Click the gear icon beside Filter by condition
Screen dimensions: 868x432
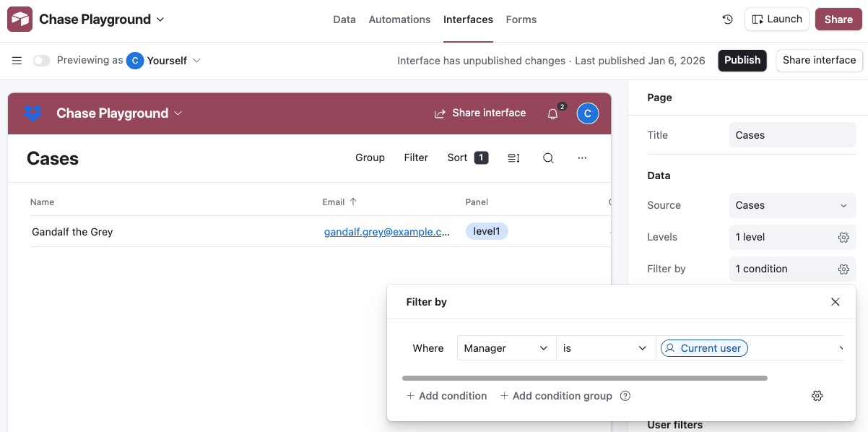[843, 269]
